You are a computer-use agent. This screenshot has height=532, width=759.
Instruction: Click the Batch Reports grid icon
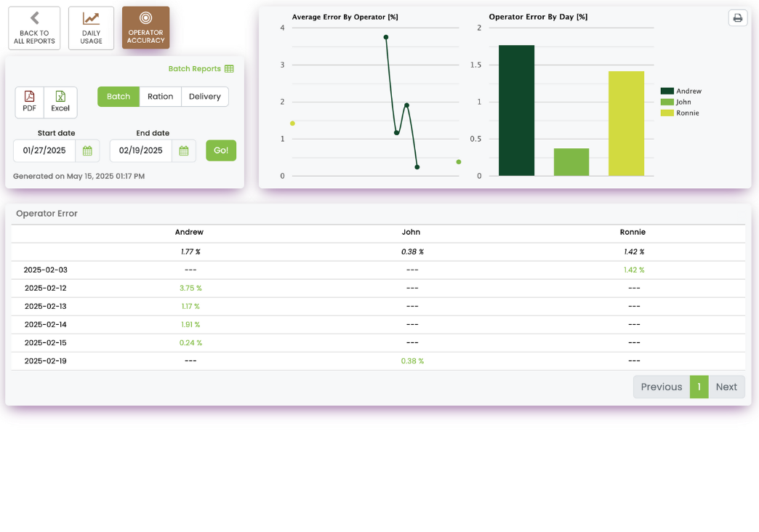click(229, 68)
